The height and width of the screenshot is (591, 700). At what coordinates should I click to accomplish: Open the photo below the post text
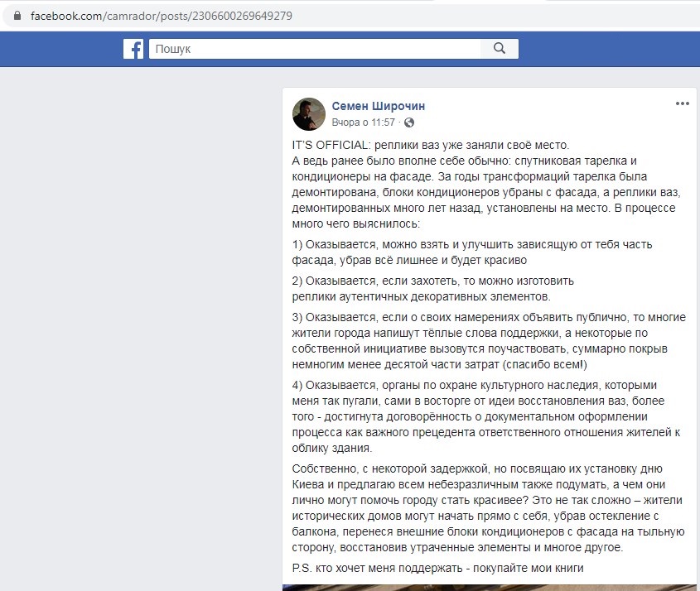pos(490,588)
